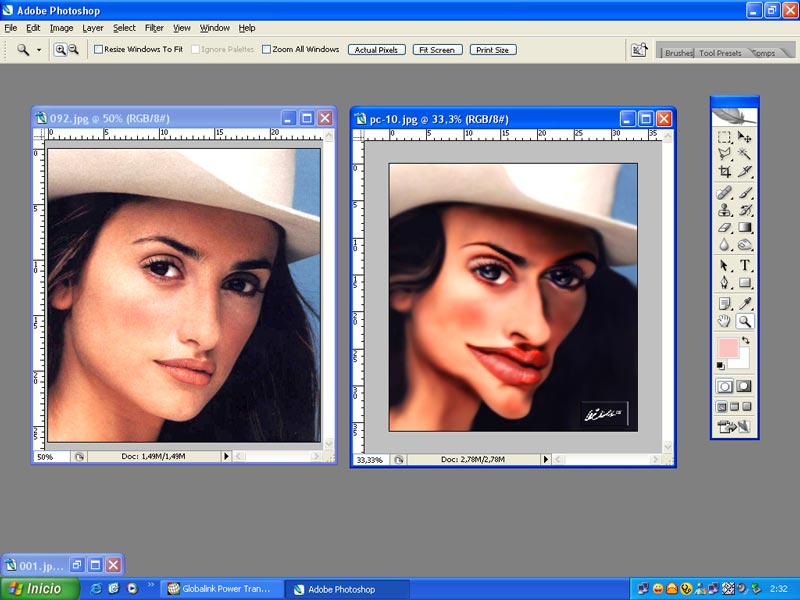Select the Rectangular Marquee tool
Viewport: 800px width, 600px height.
[x=725, y=137]
